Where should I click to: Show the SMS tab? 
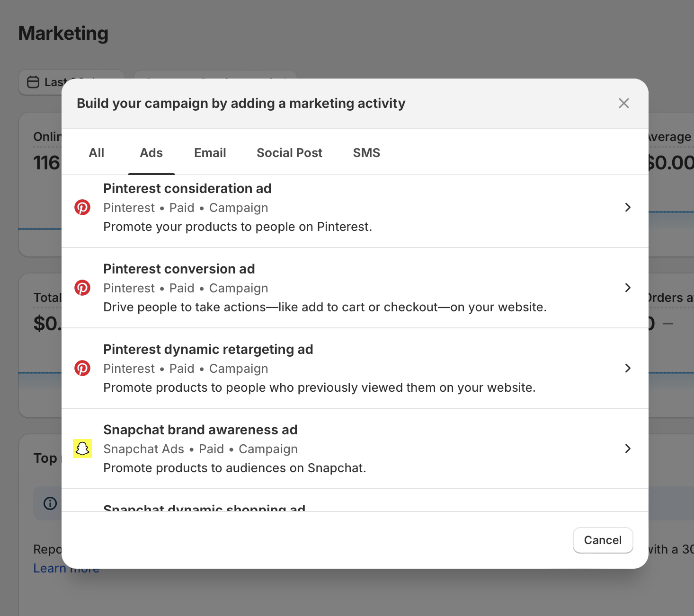pos(367,153)
